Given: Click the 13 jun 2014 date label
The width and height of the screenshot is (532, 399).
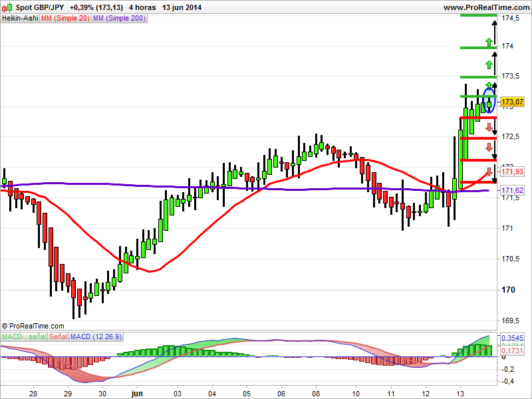Looking at the screenshot, I should click(x=182, y=7).
